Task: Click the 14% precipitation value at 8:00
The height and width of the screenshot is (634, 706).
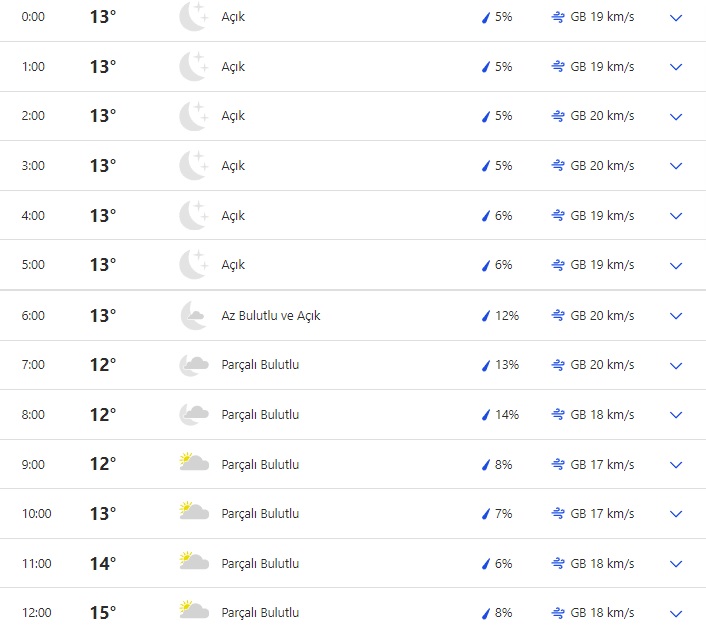Action: 507,415
